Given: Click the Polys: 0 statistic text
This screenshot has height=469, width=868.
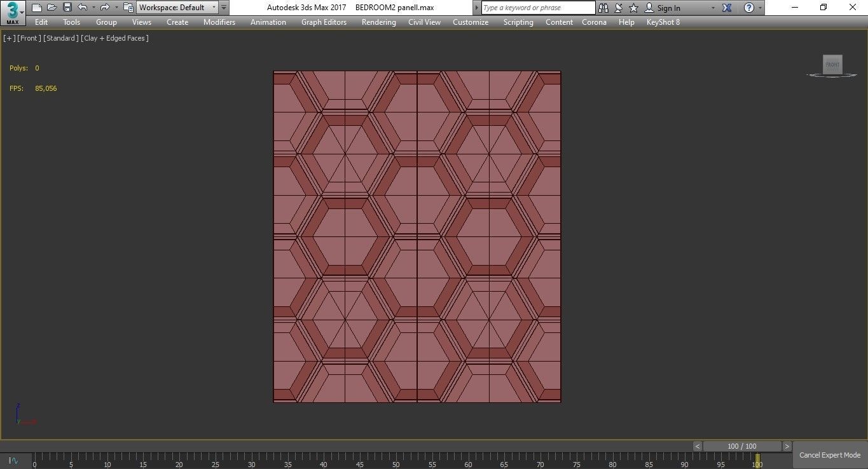Looking at the screenshot, I should coord(24,68).
